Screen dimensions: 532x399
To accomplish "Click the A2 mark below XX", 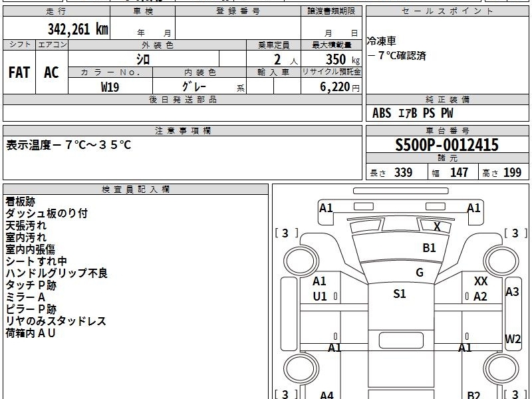I will (480, 297).
